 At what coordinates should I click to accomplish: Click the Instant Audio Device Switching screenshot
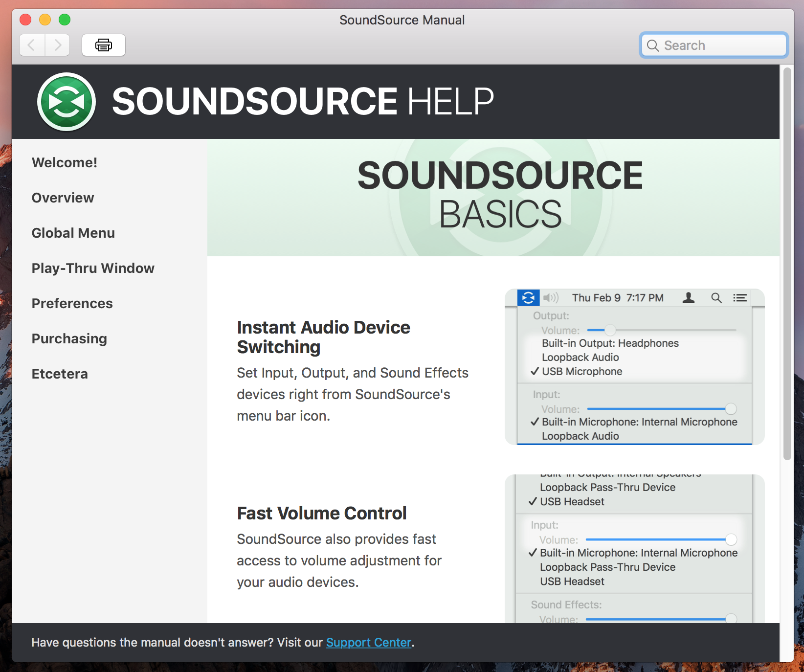pyautogui.click(x=635, y=367)
